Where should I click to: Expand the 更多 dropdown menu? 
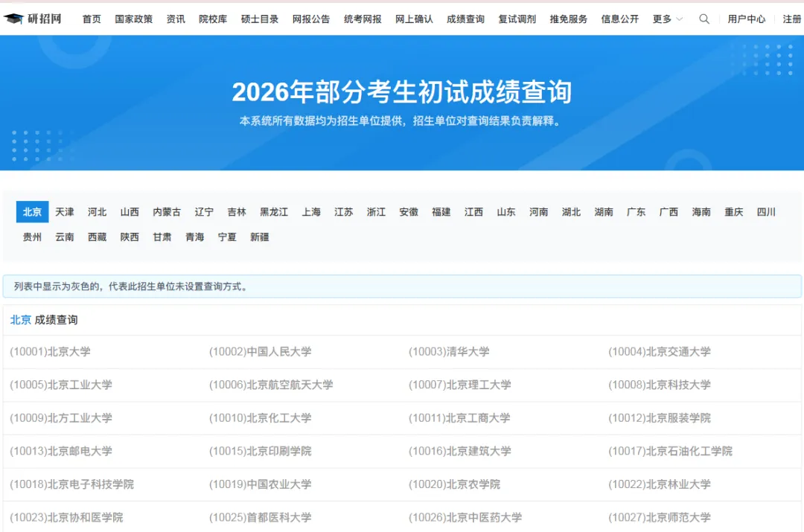[x=667, y=19]
